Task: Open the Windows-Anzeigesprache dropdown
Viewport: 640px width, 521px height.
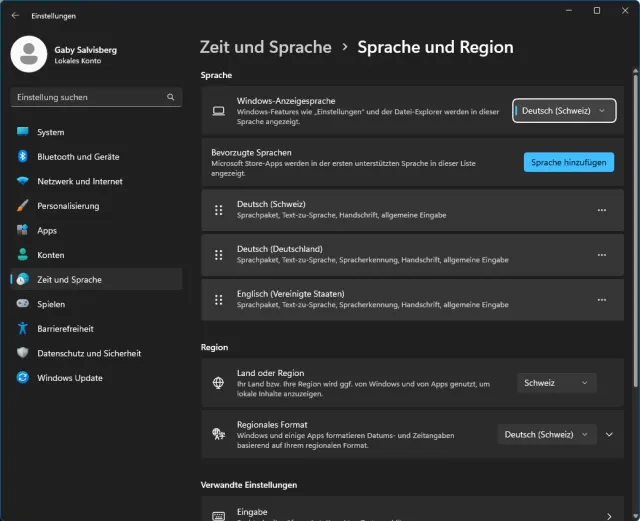Action: point(565,111)
